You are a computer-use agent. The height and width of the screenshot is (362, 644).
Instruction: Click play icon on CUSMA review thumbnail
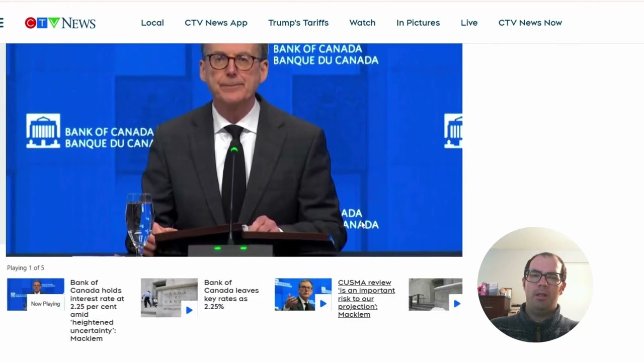click(323, 304)
